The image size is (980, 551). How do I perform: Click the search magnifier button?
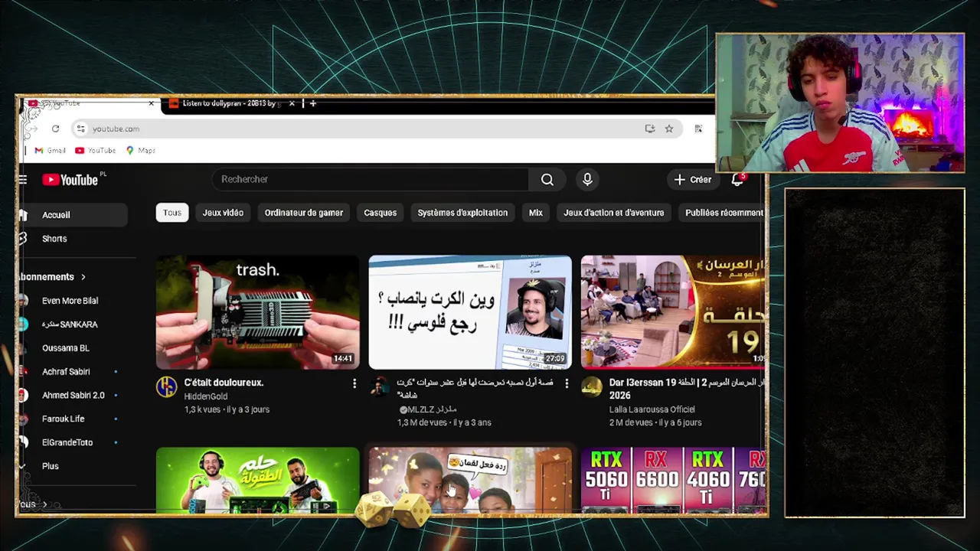tap(547, 179)
